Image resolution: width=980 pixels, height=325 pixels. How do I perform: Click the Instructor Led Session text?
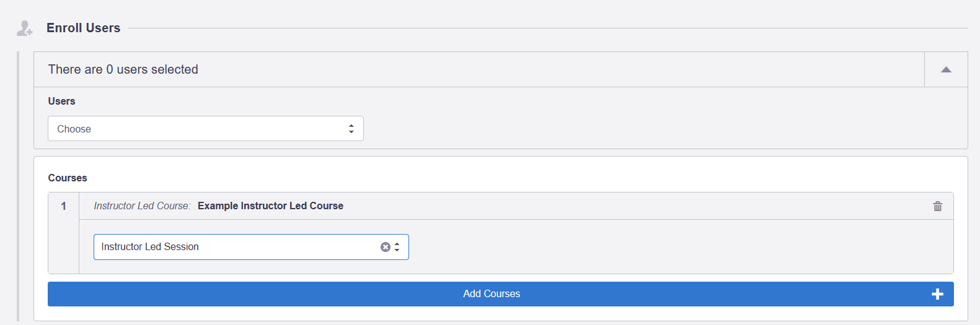point(150,247)
